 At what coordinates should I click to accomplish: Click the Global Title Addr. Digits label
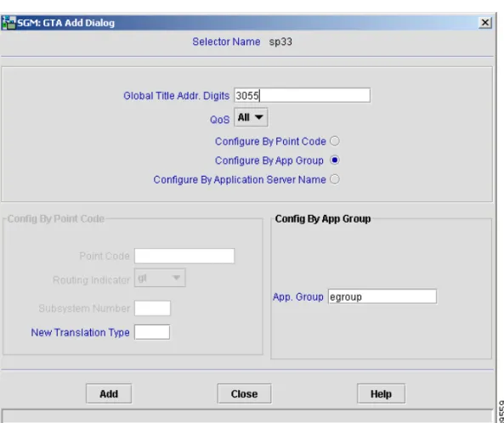177,96
